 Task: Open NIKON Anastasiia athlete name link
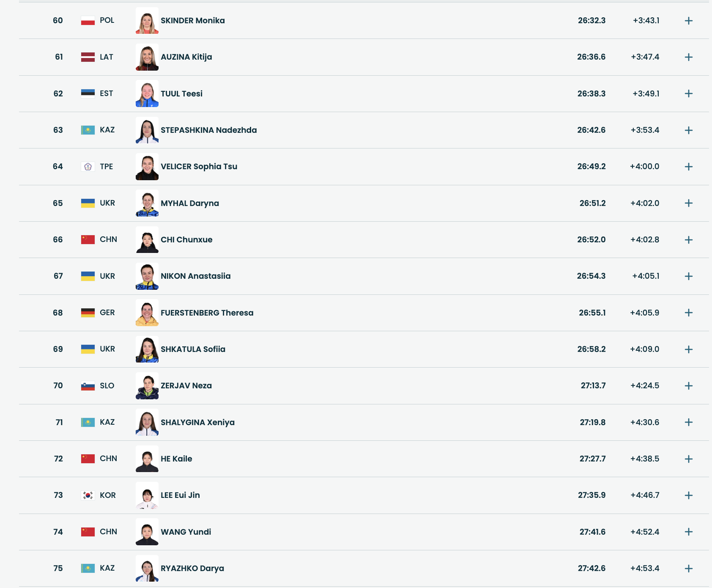(195, 276)
